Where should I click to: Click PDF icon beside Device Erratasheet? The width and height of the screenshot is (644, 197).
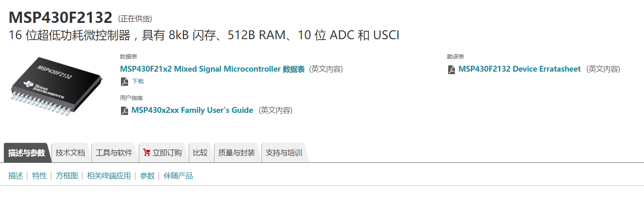click(x=452, y=70)
